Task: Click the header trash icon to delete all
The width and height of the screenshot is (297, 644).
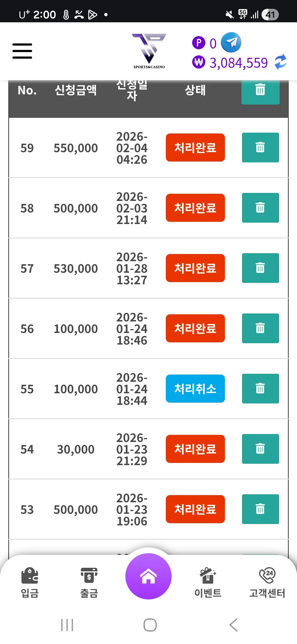Action: point(260,90)
